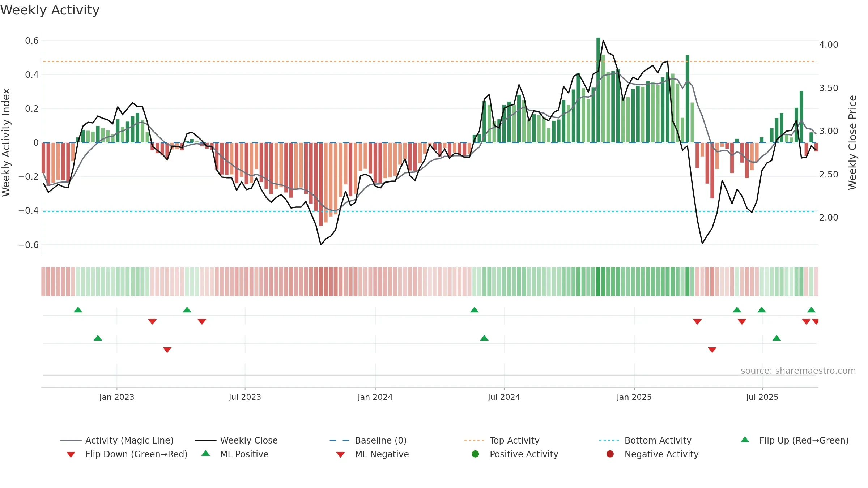Toggle the Baseline (0) legend entry
The image size is (868, 488).
click(368, 440)
